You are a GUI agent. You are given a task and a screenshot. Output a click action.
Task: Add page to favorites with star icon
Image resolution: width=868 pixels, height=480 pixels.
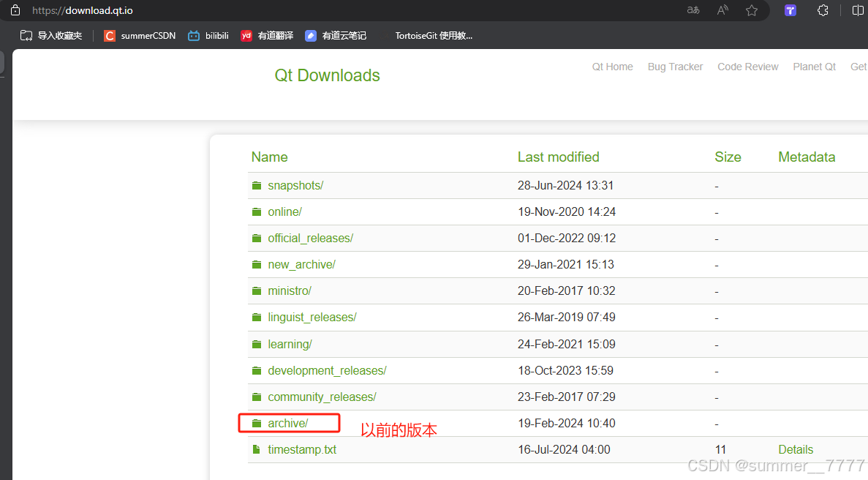(752, 10)
